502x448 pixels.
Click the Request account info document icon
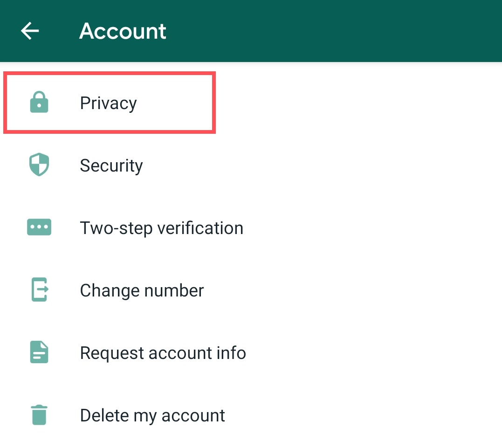coord(39,352)
